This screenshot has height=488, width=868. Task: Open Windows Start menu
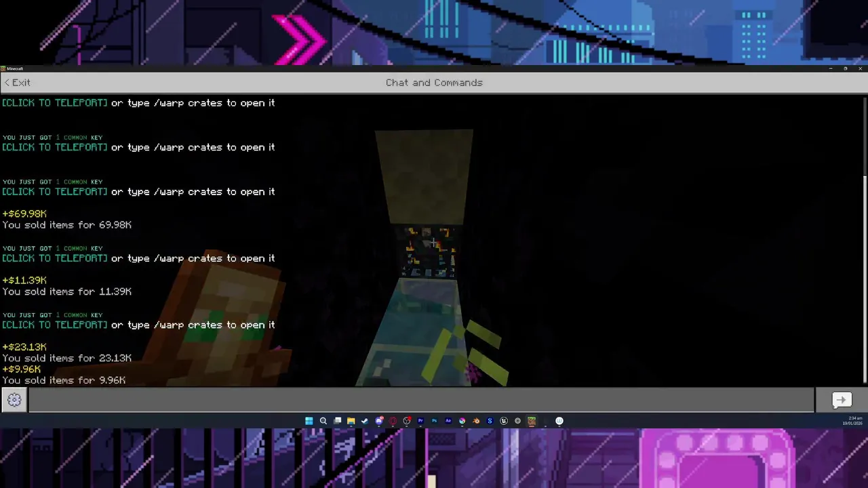click(x=309, y=421)
